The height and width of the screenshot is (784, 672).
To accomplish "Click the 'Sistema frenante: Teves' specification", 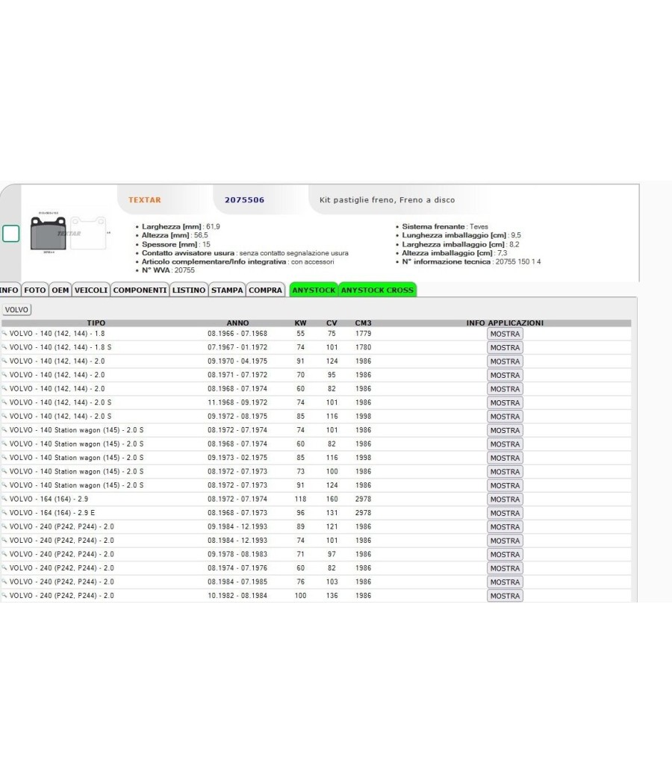I will pyautogui.click(x=444, y=226).
